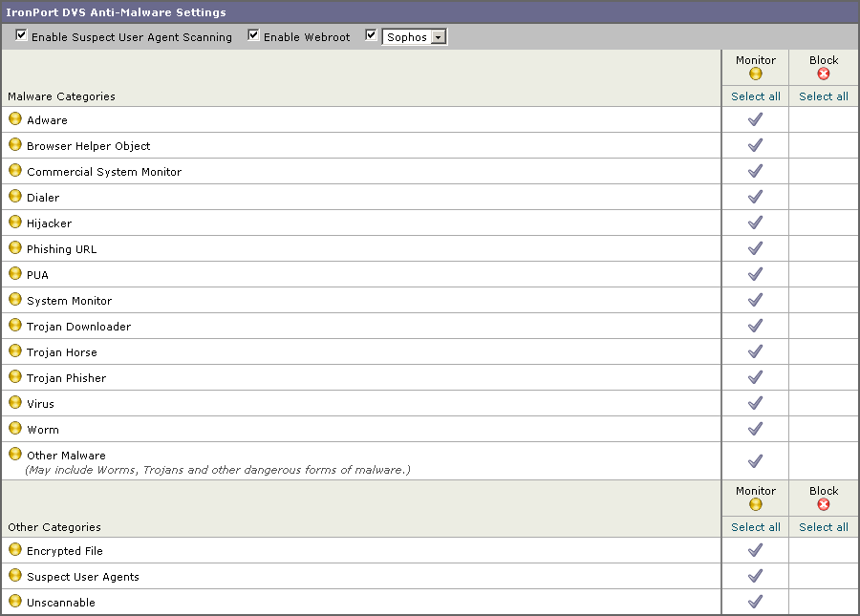The width and height of the screenshot is (860, 616).
Task: Set Adware to Block
Action: pyautogui.click(x=824, y=119)
